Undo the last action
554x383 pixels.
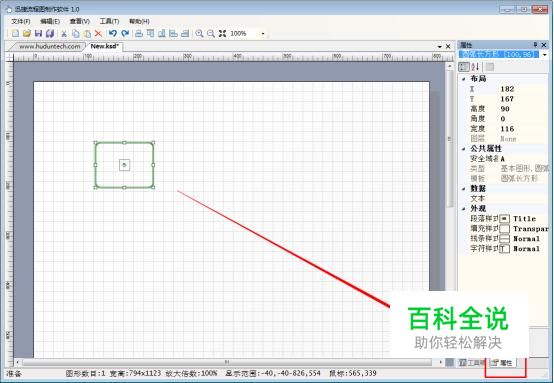click(x=113, y=34)
